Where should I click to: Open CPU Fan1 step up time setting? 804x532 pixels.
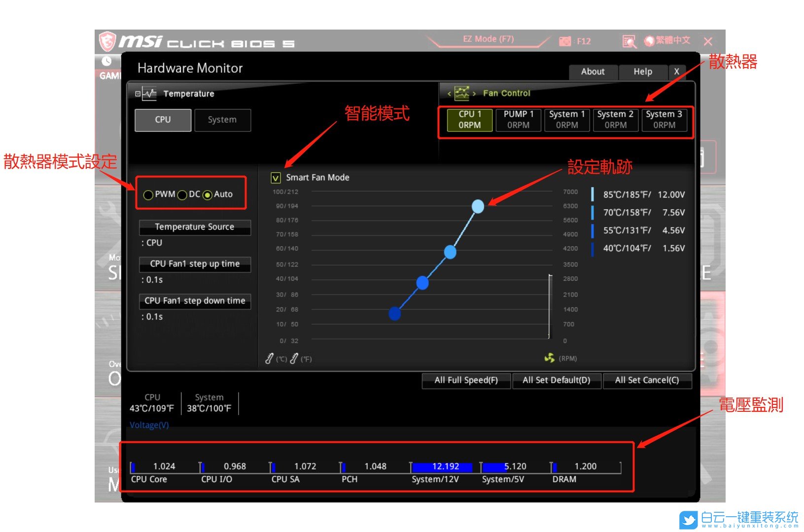pyautogui.click(x=195, y=264)
